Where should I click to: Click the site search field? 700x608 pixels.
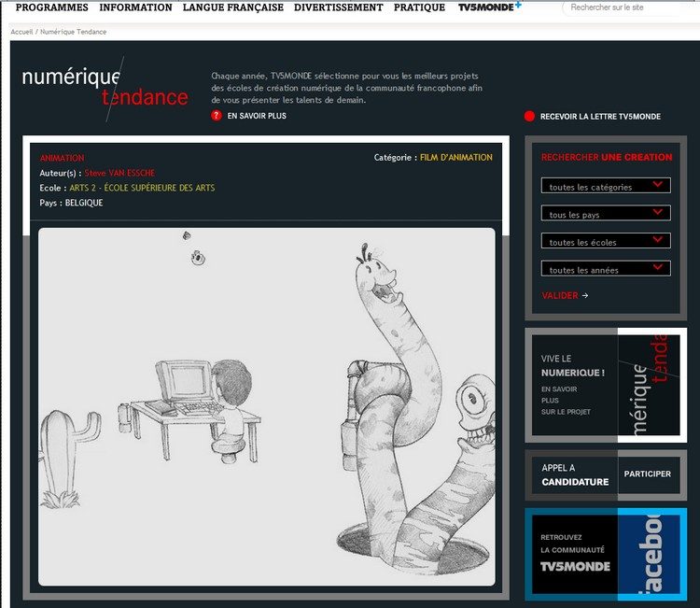pos(630,7)
